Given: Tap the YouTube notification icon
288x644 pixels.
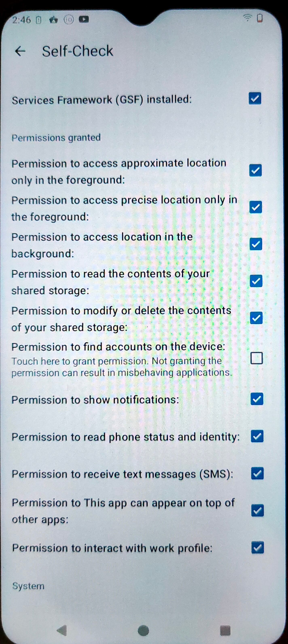Looking at the screenshot, I should [x=84, y=19].
